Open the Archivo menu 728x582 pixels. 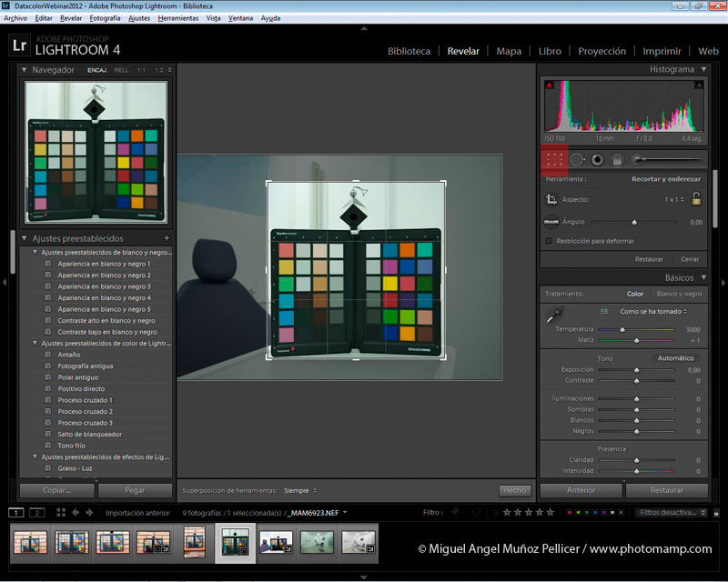point(15,18)
